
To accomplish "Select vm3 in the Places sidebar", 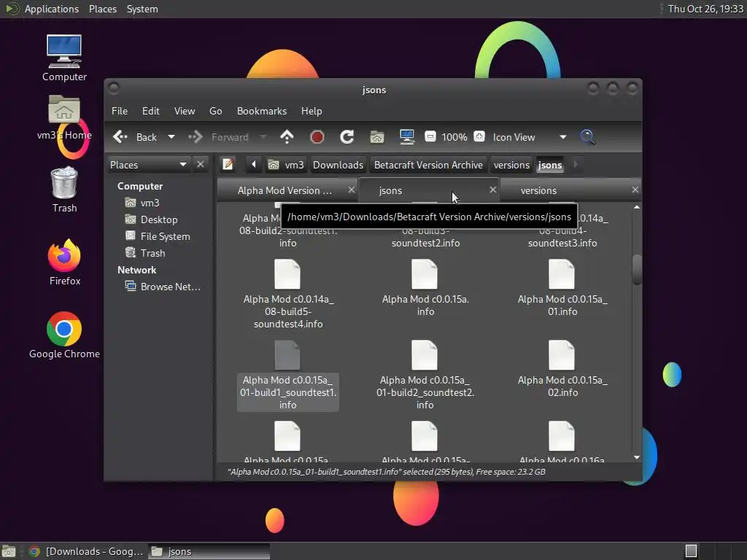I will [x=150, y=203].
